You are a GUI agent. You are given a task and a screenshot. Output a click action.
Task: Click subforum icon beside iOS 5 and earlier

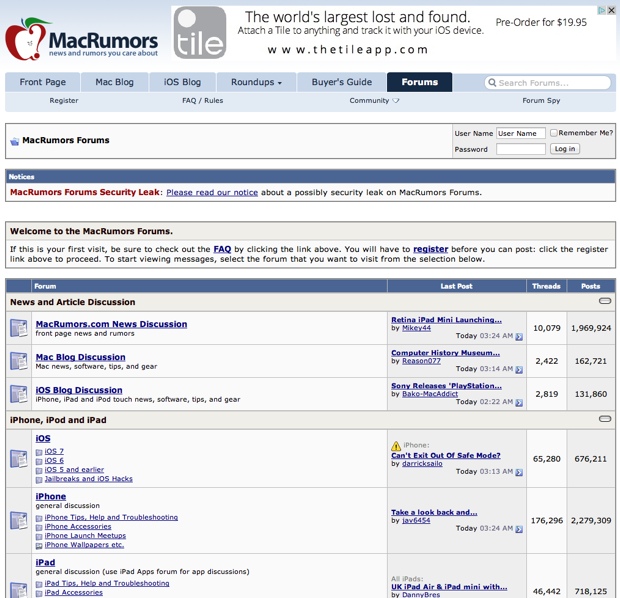(39, 471)
